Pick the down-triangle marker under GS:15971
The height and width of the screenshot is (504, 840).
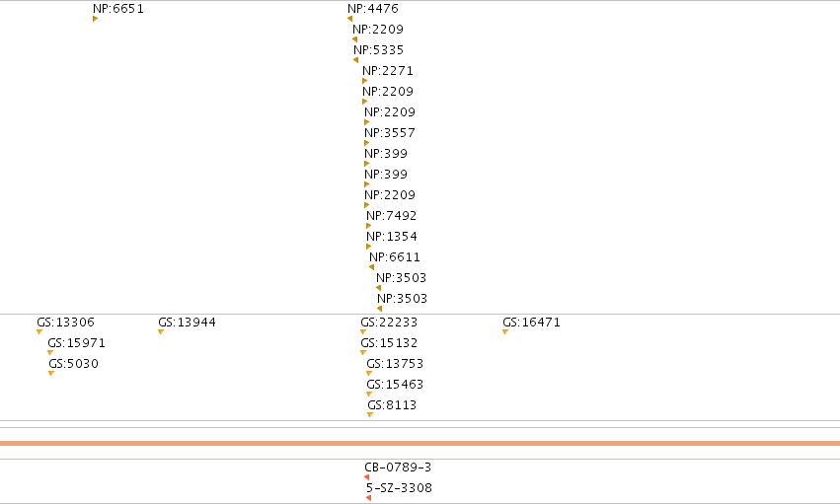click(50, 353)
